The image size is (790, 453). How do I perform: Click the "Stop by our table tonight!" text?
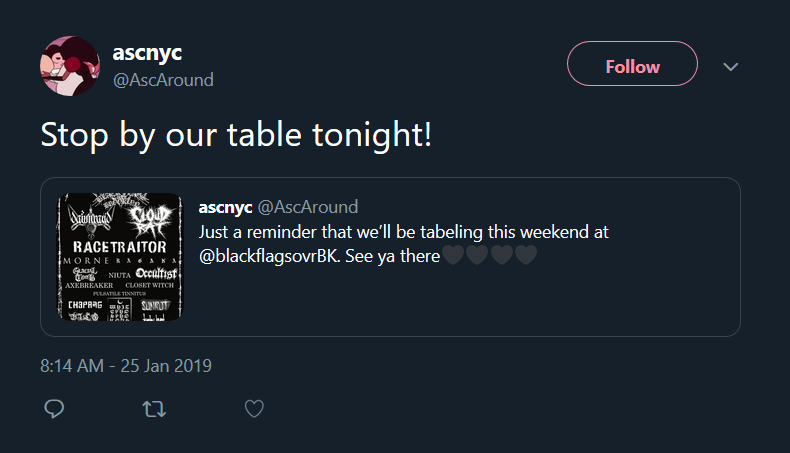pyautogui.click(x=236, y=133)
